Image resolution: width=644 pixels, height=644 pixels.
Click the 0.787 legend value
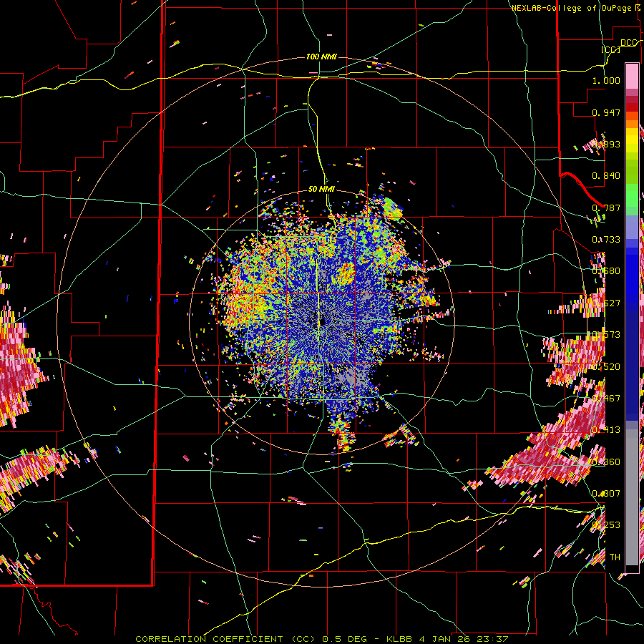tap(606, 208)
